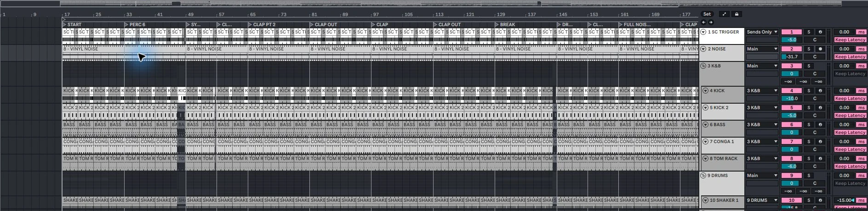Open the Main output dropdown on 9 DRUMS

(x=762, y=176)
